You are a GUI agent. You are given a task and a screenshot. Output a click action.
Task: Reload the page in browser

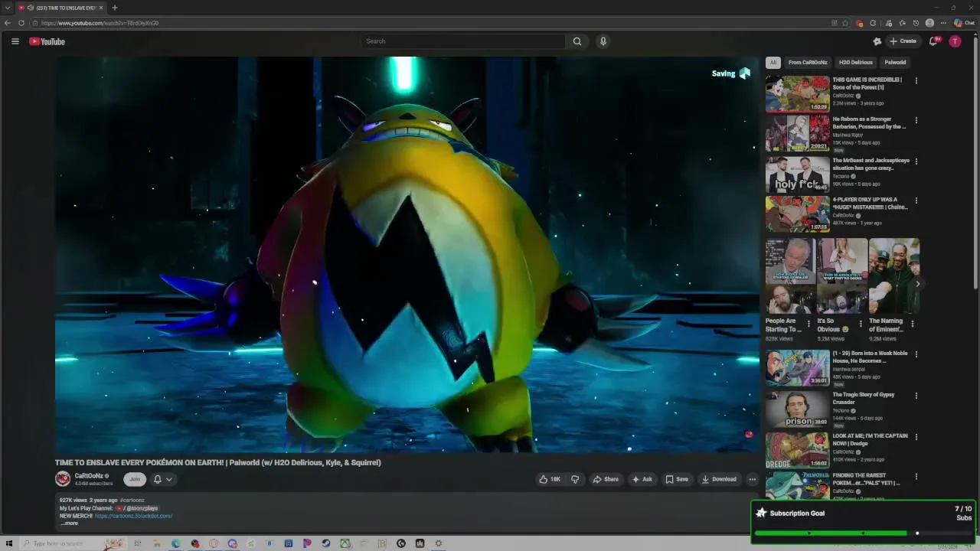[21, 23]
